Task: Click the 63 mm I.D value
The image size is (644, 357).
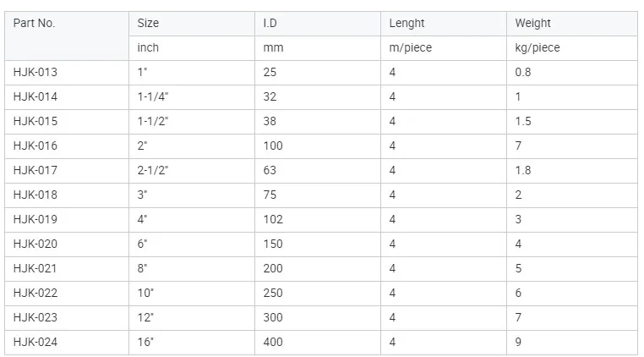Action: tap(270, 171)
